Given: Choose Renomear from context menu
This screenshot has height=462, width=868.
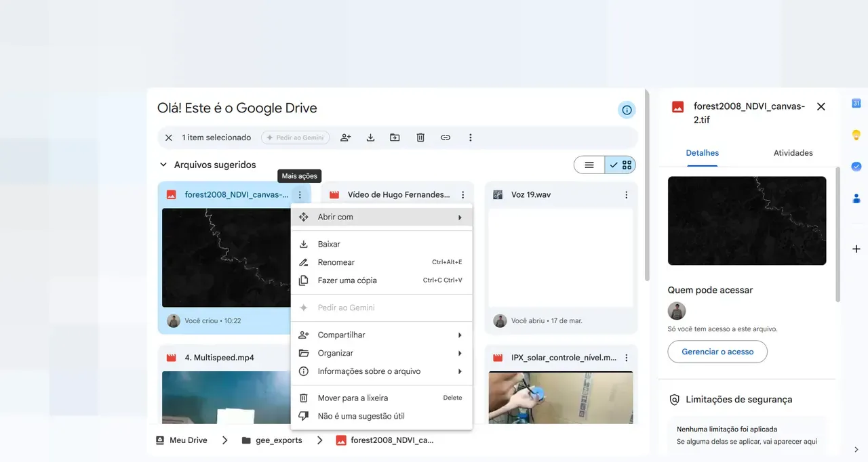Looking at the screenshot, I should coord(382,262).
